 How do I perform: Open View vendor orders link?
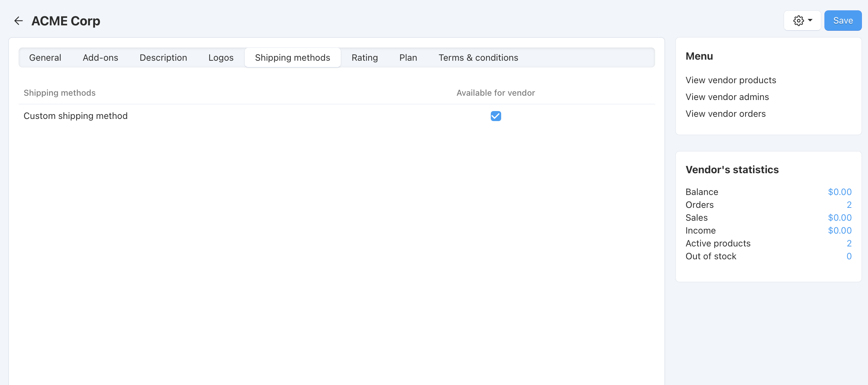[725, 114]
